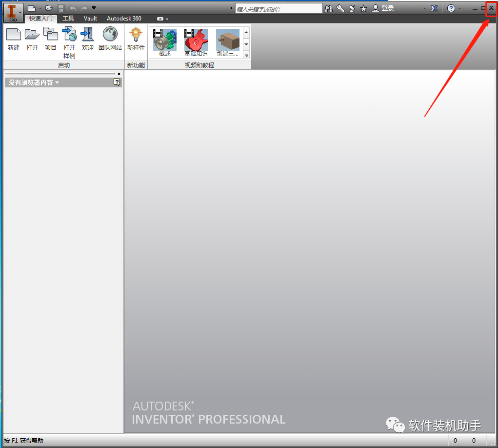Click the 启动 panel title
This screenshot has height=448, width=498.
(x=64, y=65)
